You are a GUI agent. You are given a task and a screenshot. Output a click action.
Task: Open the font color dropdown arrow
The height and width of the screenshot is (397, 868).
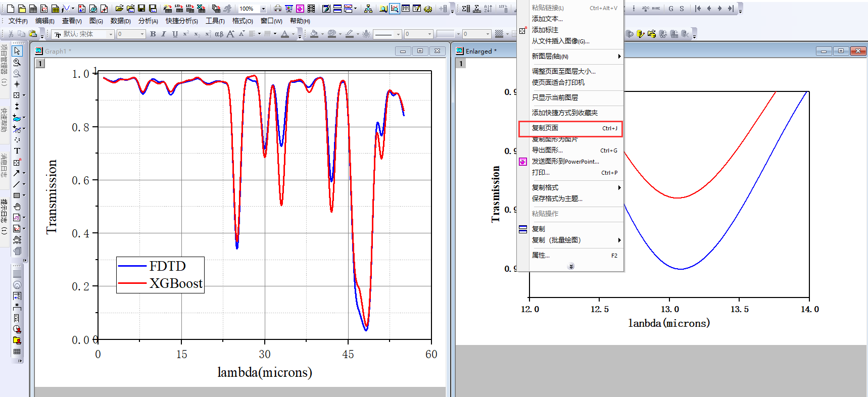(293, 34)
